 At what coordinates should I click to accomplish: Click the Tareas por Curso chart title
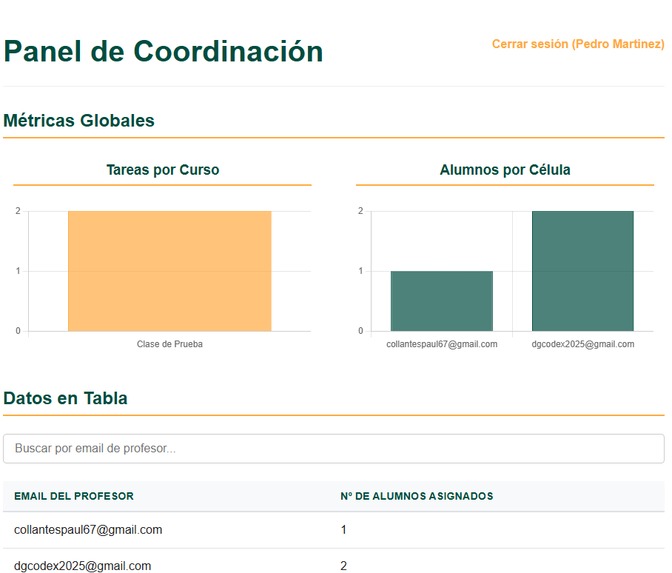(163, 170)
